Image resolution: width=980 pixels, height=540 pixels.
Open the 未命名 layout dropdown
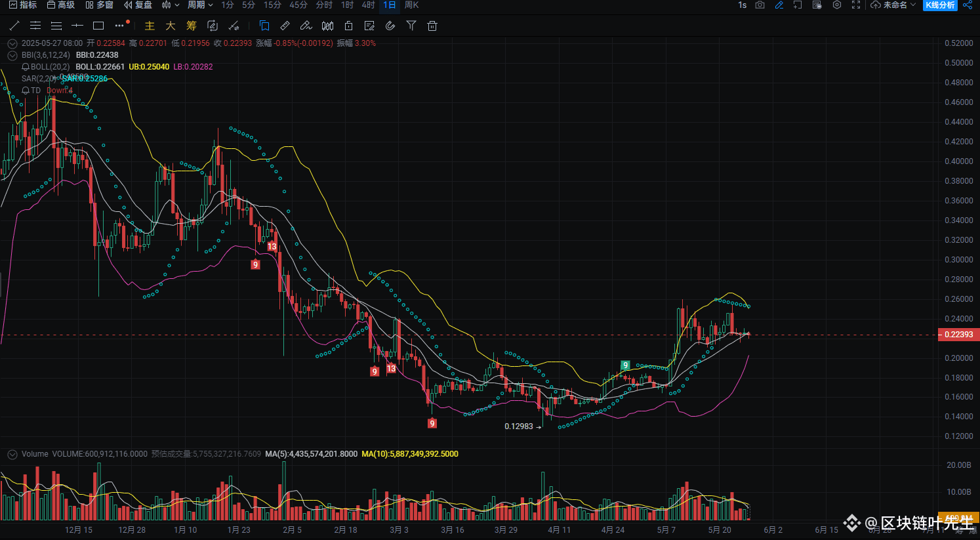[x=893, y=5]
